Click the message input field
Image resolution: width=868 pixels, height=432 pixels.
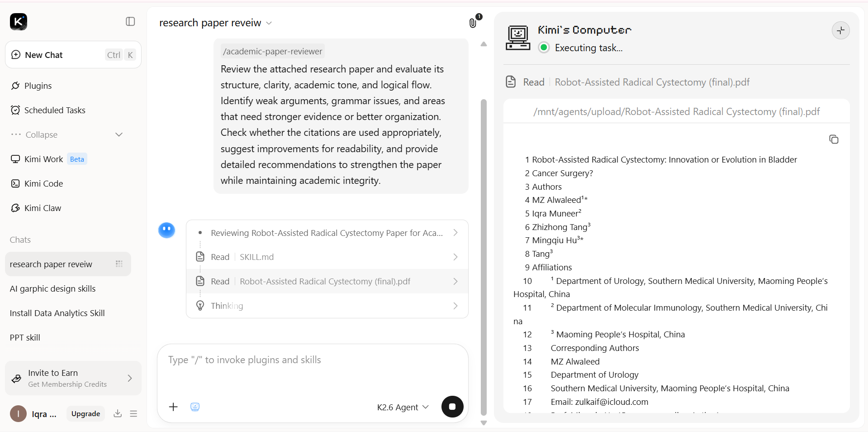point(313,360)
